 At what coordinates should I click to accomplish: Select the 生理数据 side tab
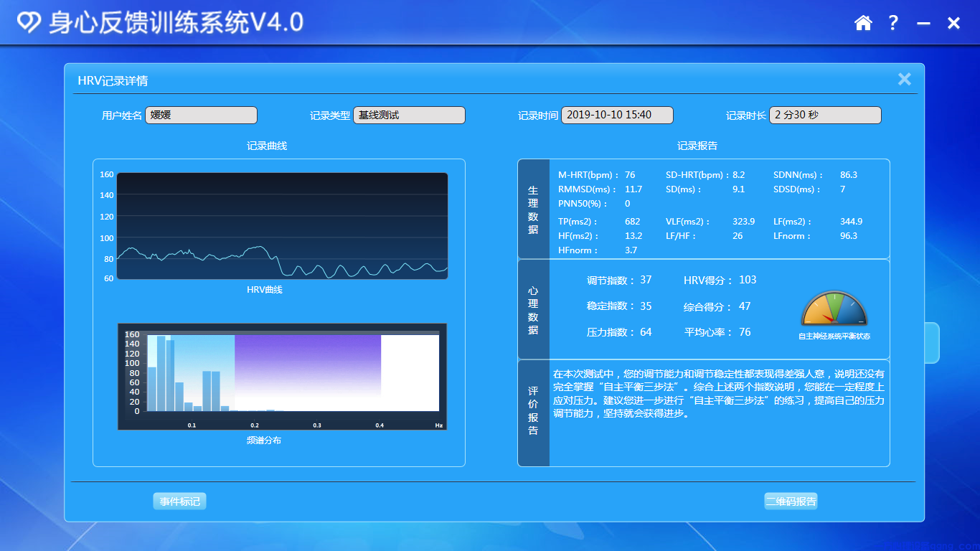(533, 209)
